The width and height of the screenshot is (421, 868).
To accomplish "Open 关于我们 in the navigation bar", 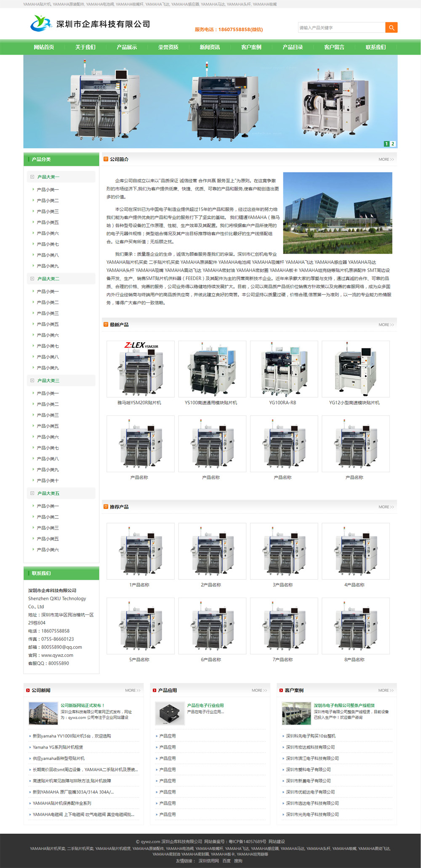I will point(85,47).
